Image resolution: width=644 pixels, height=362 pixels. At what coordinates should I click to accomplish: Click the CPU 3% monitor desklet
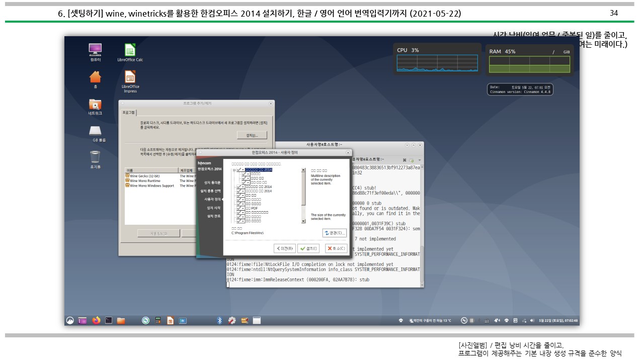click(437, 59)
